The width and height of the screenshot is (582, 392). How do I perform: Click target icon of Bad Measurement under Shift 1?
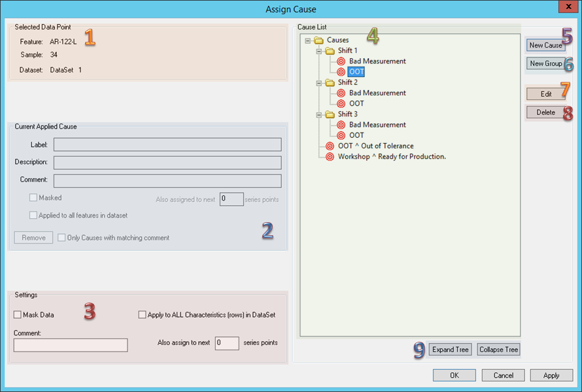click(341, 61)
